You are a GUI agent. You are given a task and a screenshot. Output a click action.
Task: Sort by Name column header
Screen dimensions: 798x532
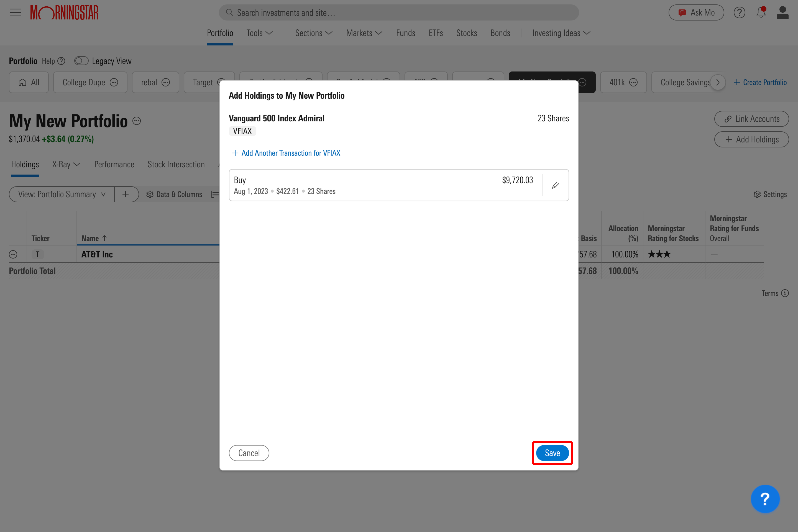[x=94, y=239]
